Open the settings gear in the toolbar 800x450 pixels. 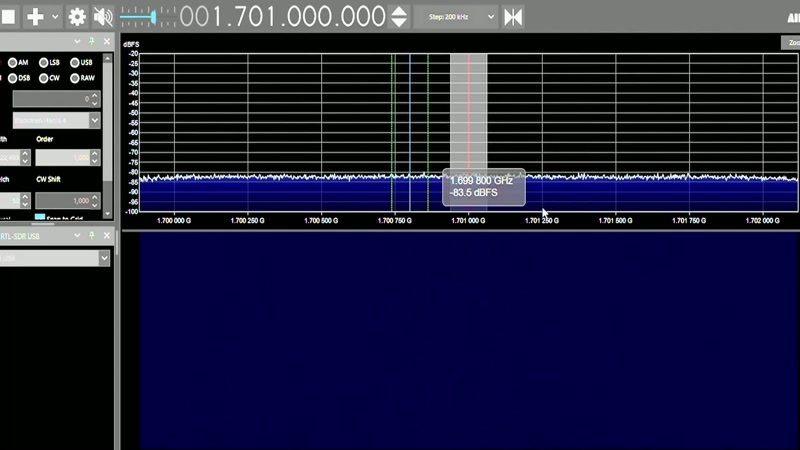point(77,17)
